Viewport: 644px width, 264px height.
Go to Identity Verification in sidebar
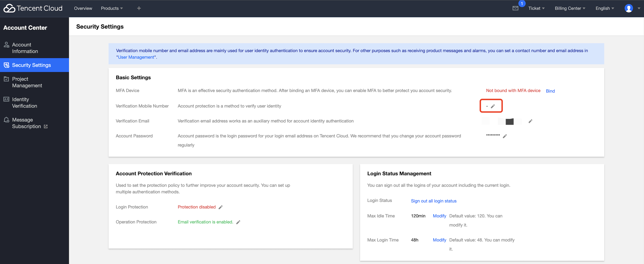pos(34,102)
